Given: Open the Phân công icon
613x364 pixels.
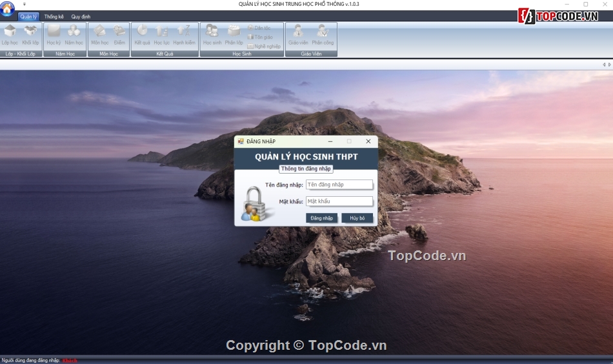Looking at the screenshot, I should click(x=323, y=34).
